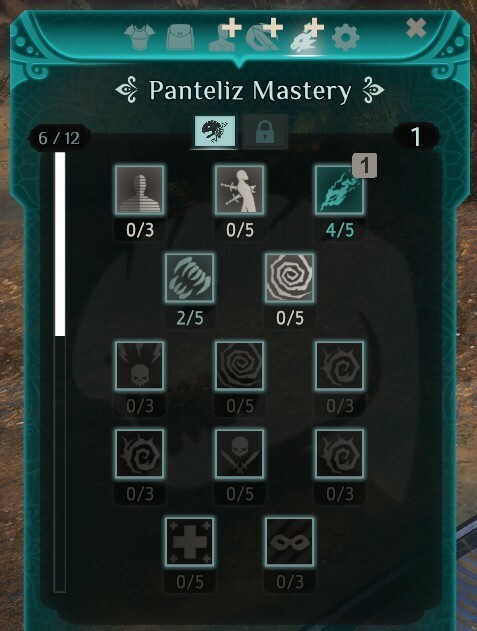Select the active Panteliz tree tab
This screenshot has width=477, height=631.
pyautogui.click(x=215, y=131)
